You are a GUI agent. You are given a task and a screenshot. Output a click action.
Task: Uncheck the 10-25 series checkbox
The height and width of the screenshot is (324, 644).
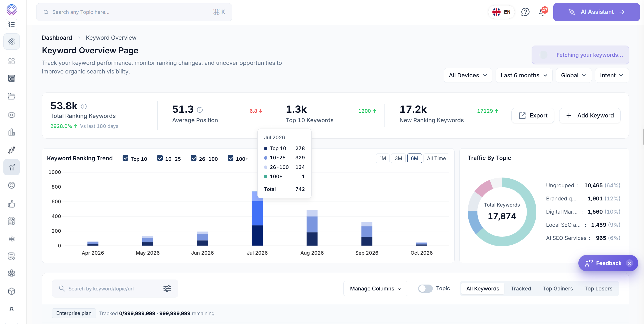[x=160, y=158]
